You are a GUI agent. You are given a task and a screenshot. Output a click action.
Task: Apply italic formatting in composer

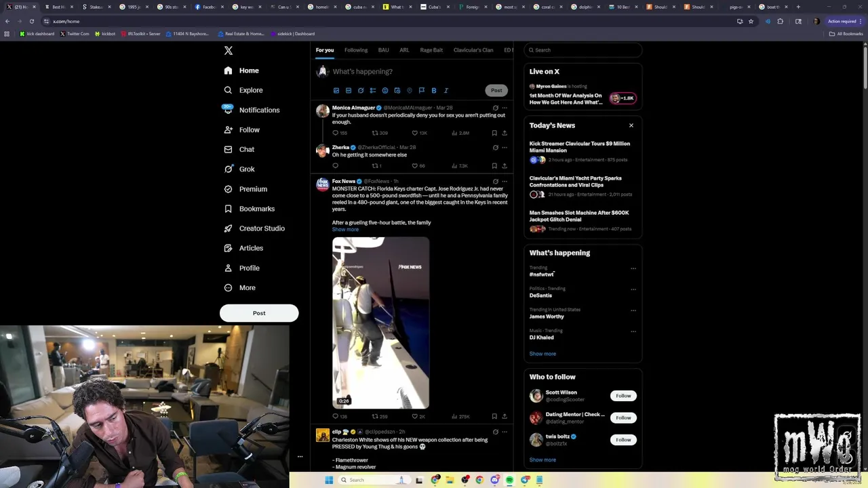tap(446, 90)
